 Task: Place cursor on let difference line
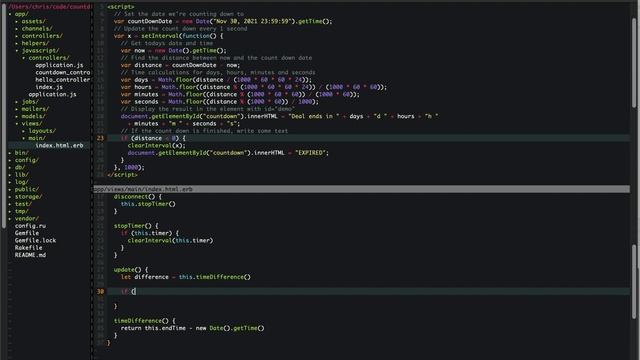coord(186,277)
